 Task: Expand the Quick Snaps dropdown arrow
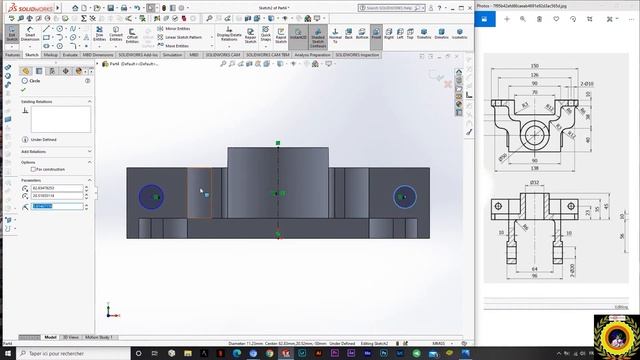pos(265,47)
